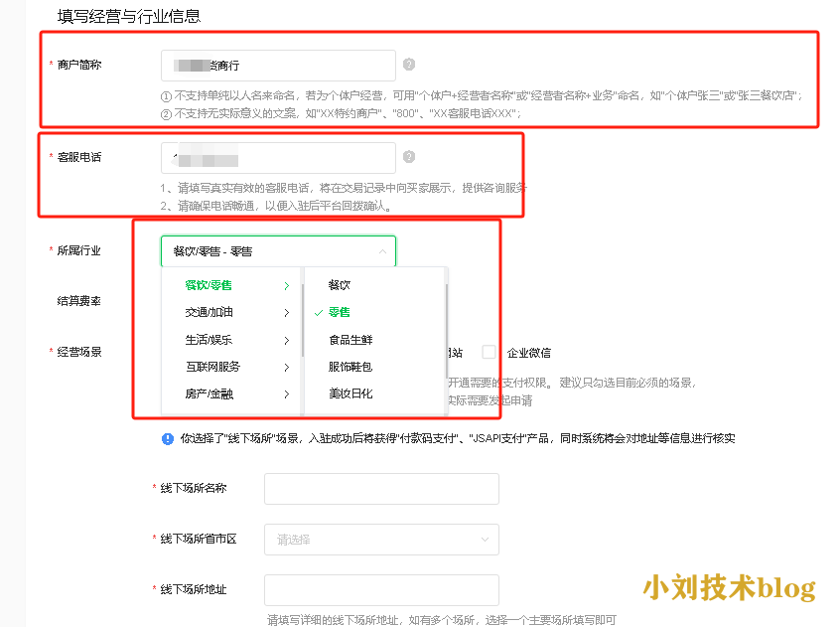Click the 商户简称 text input
This screenshot has width=840, height=627.
278,66
